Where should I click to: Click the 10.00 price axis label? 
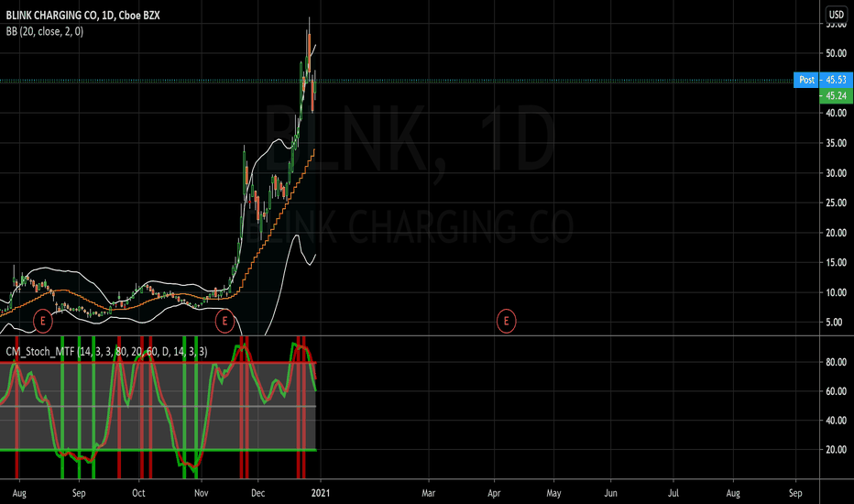pyautogui.click(x=836, y=292)
